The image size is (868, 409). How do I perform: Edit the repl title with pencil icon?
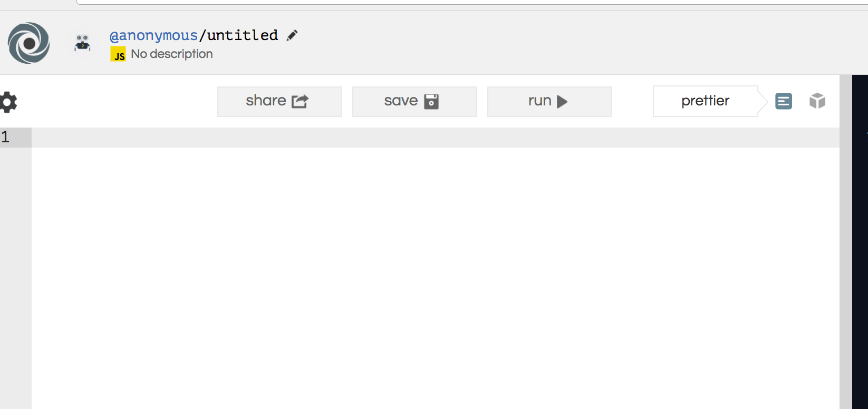pyautogui.click(x=292, y=35)
